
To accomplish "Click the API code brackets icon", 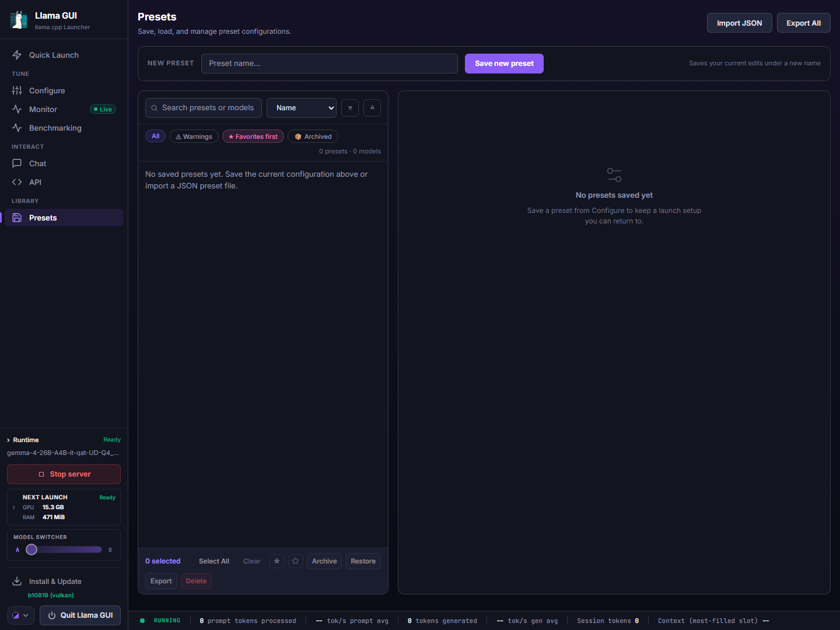I will [x=17, y=182].
